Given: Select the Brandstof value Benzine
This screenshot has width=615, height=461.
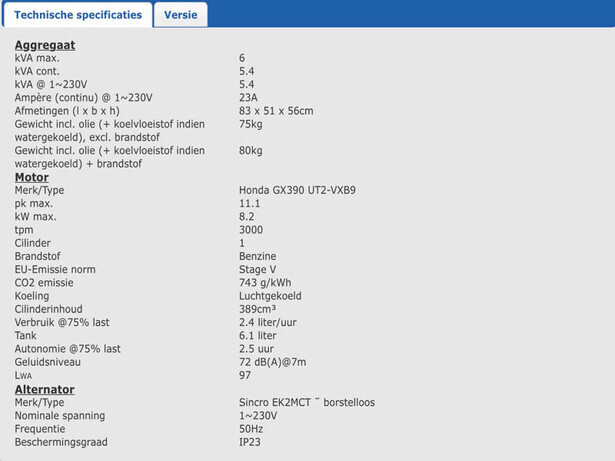Looking at the screenshot, I should click(257, 256).
